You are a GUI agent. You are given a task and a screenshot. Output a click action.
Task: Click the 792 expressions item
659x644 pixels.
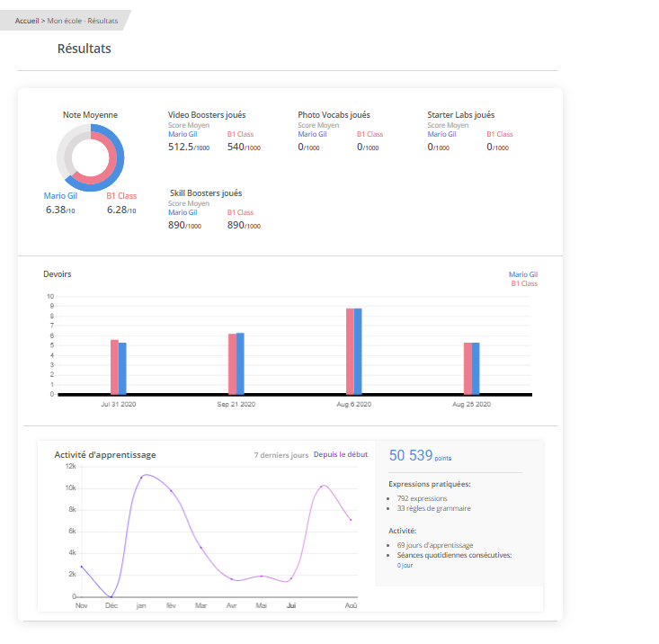click(x=422, y=498)
